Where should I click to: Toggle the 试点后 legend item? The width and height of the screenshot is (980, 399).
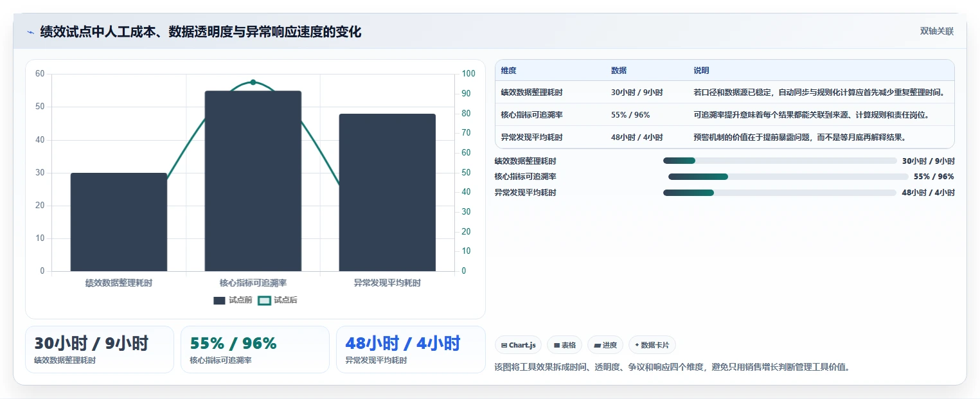(278, 300)
